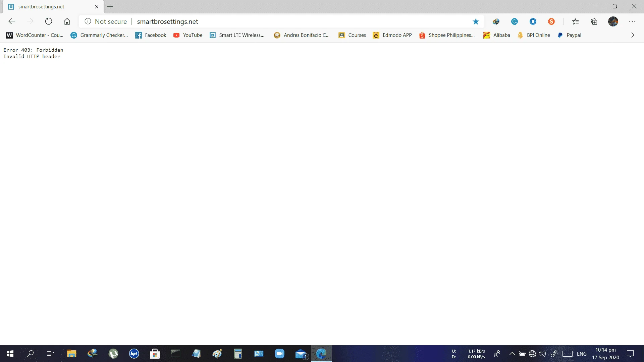Image resolution: width=644 pixels, height=362 pixels.
Task: Open File Explorer from the taskbar
Action: point(71,354)
